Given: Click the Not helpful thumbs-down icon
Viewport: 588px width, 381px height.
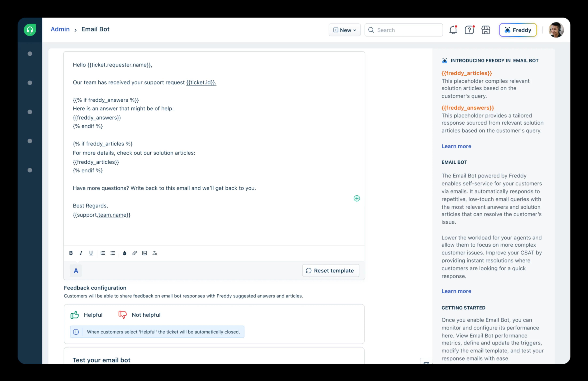Looking at the screenshot, I should 123,315.
